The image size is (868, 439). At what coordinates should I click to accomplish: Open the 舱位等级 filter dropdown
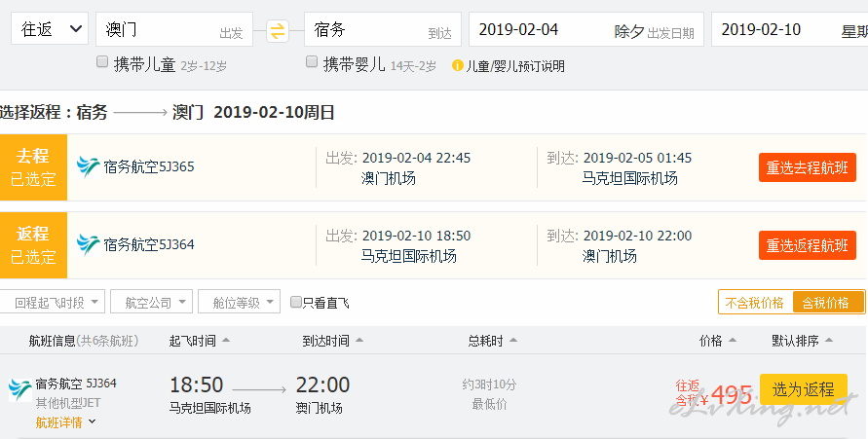(x=239, y=302)
